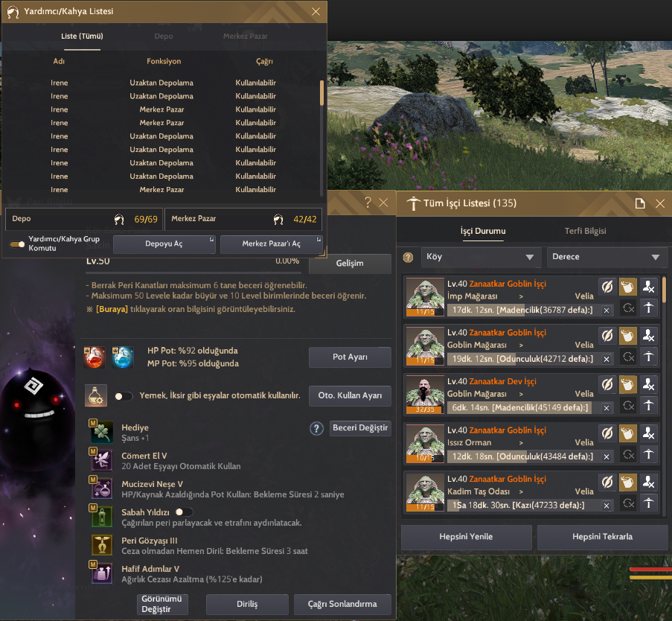Screen dimensions: 672x621
Task: Cancel the Madencilik task on İmp Mağarası worker
Action: [607, 310]
